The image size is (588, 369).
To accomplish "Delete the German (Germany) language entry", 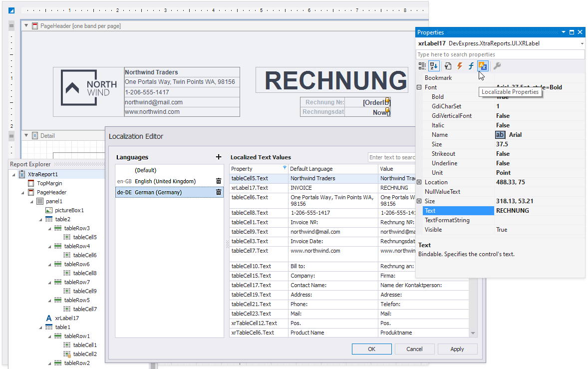I will [218, 192].
